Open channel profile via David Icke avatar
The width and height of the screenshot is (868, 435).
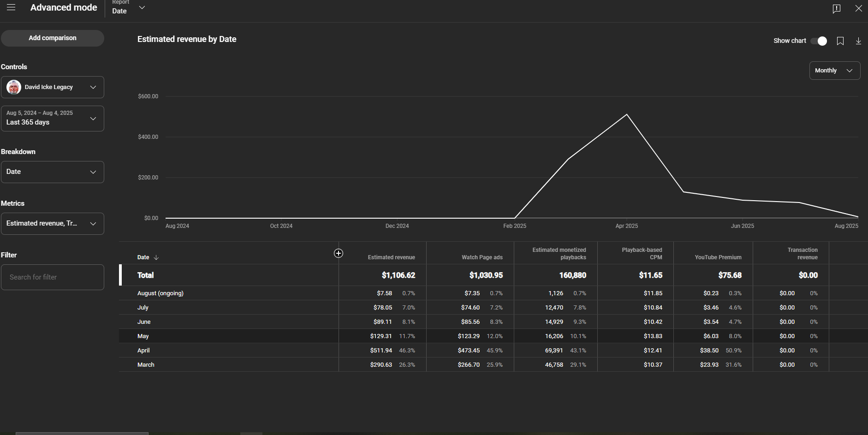pyautogui.click(x=14, y=87)
